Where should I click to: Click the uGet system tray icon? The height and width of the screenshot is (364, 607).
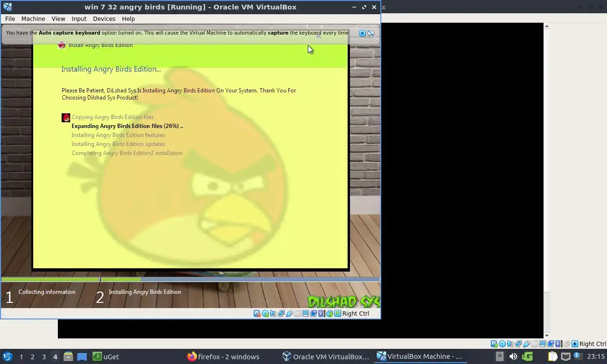(x=527, y=356)
